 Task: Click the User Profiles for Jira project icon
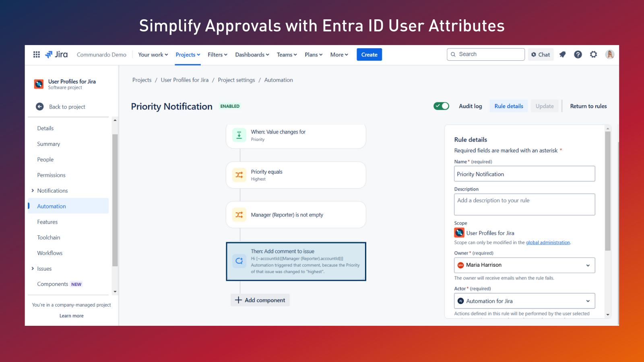pyautogui.click(x=39, y=84)
